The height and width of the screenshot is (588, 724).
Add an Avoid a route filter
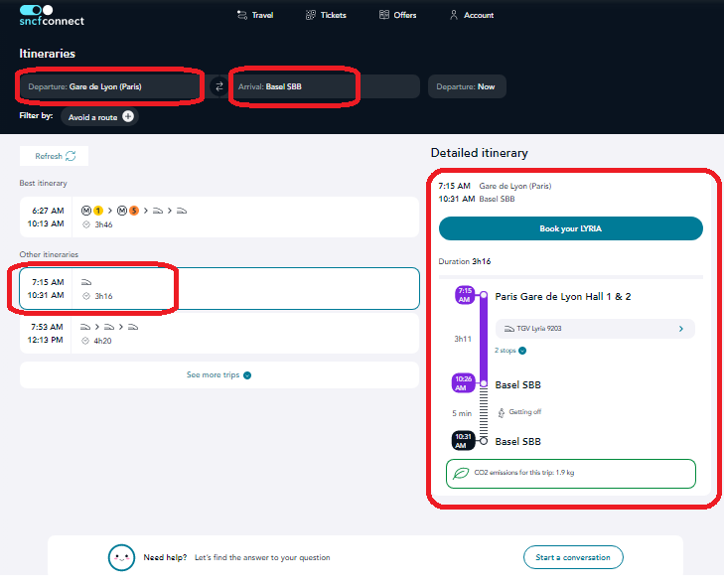99,117
